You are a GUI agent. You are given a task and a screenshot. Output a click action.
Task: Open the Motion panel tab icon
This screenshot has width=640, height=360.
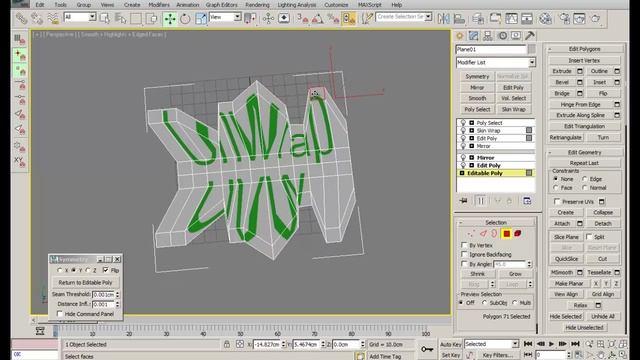[502, 36]
